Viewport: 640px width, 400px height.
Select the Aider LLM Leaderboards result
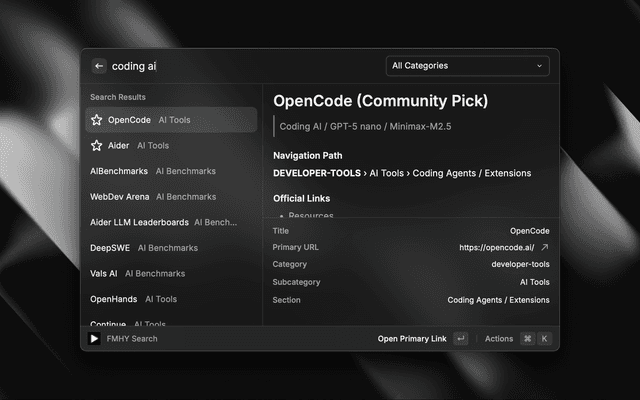tap(171, 222)
